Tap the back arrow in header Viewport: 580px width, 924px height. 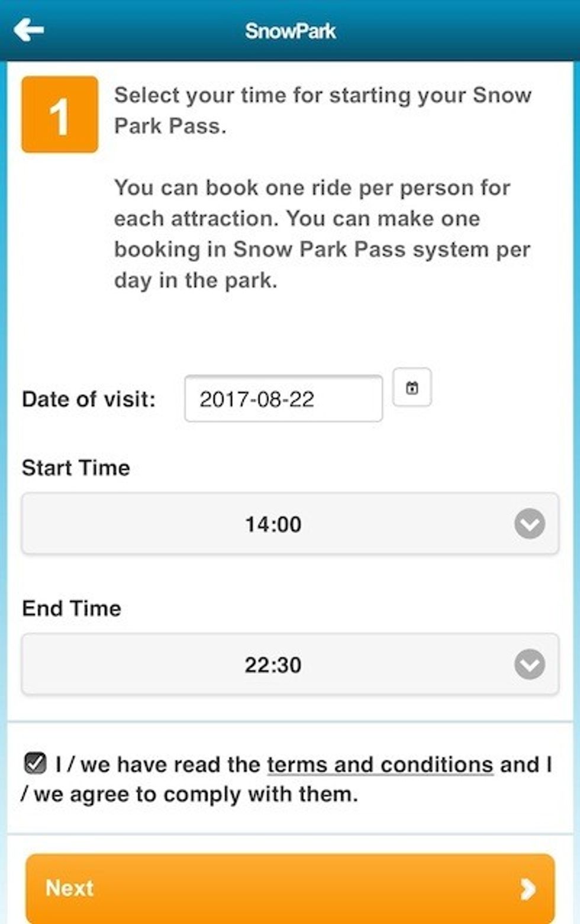tap(29, 30)
